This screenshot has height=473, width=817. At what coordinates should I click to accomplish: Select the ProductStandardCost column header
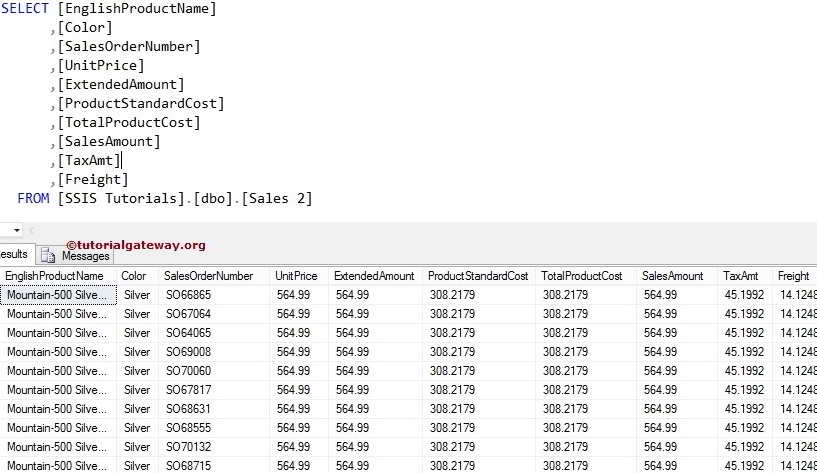(478, 276)
